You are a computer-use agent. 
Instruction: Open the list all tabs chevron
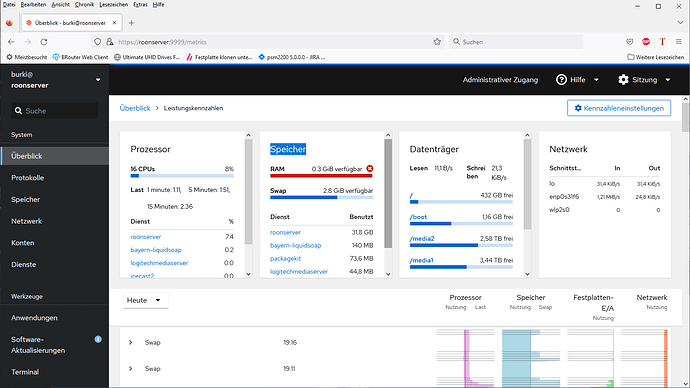pyautogui.click(x=680, y=22)
